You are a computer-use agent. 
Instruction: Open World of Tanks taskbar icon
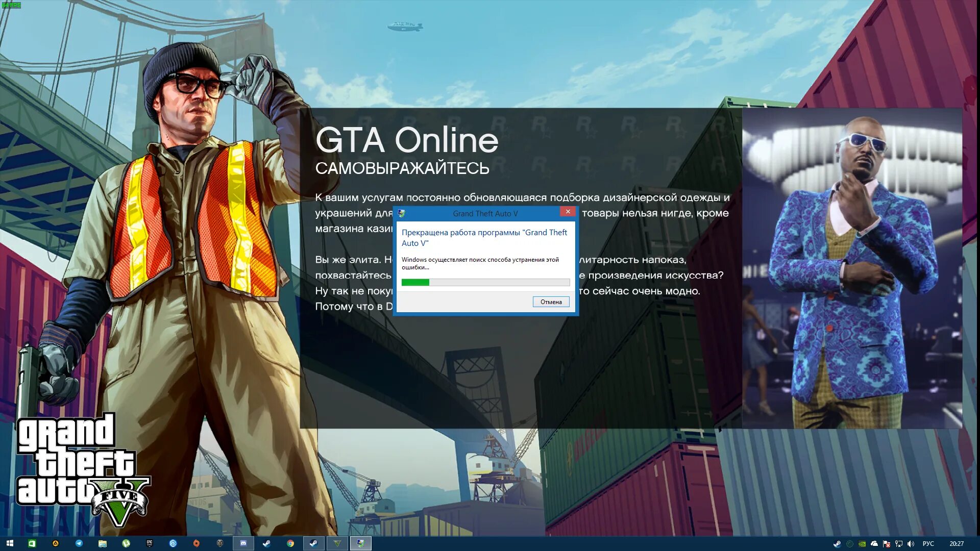(x=219, y=543)
